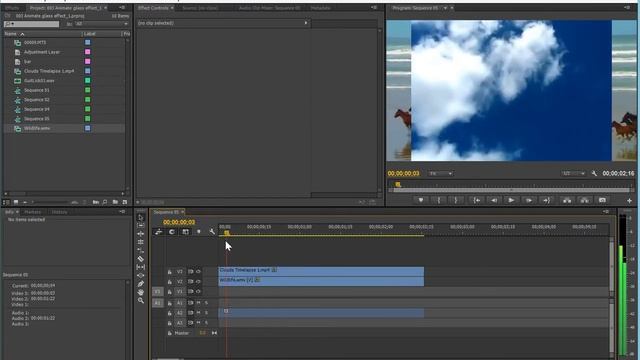Add a marker in the timeline header
This screenshot has height=360, width=640.
199,232
